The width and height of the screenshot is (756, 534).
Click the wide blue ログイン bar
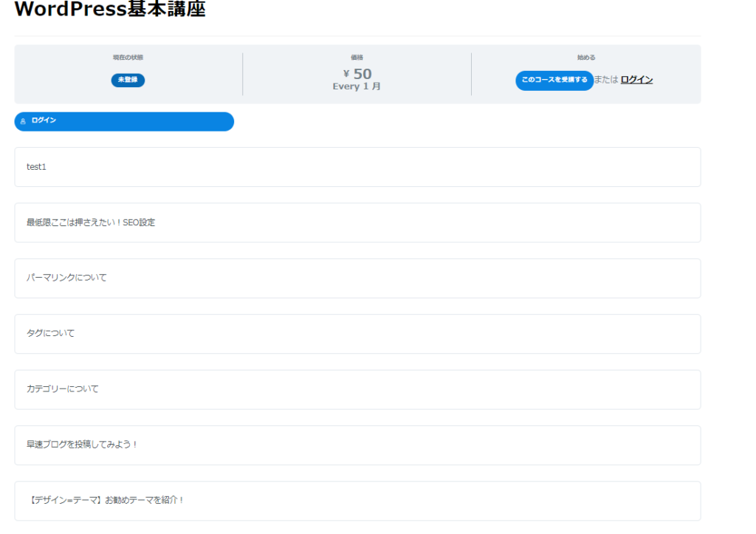coord(124,122)
